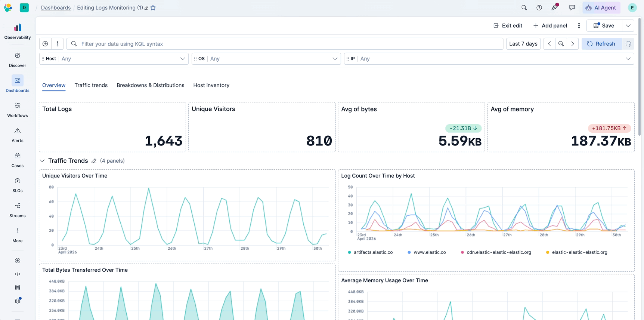This screenshot has height=320, width=644.
Task: Switch to the Traffic trends tab
Action: point(91,85)
